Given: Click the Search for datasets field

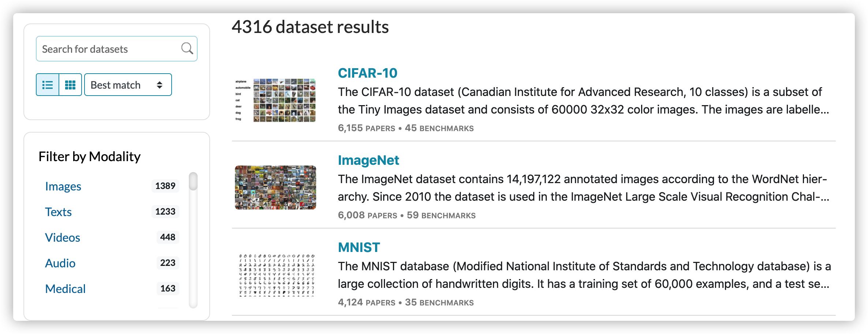Looking at the screenshot, I should tap(117, 49).
